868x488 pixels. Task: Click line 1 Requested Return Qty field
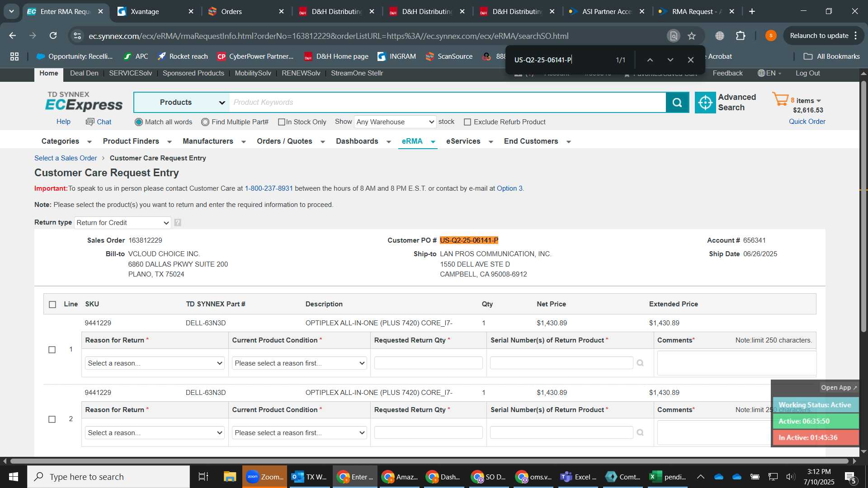tap(428, 363)
